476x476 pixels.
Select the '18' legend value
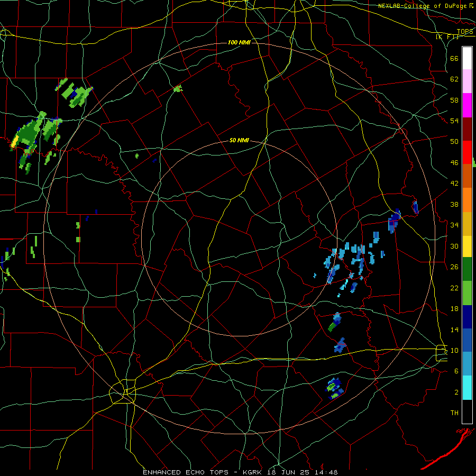454,309
